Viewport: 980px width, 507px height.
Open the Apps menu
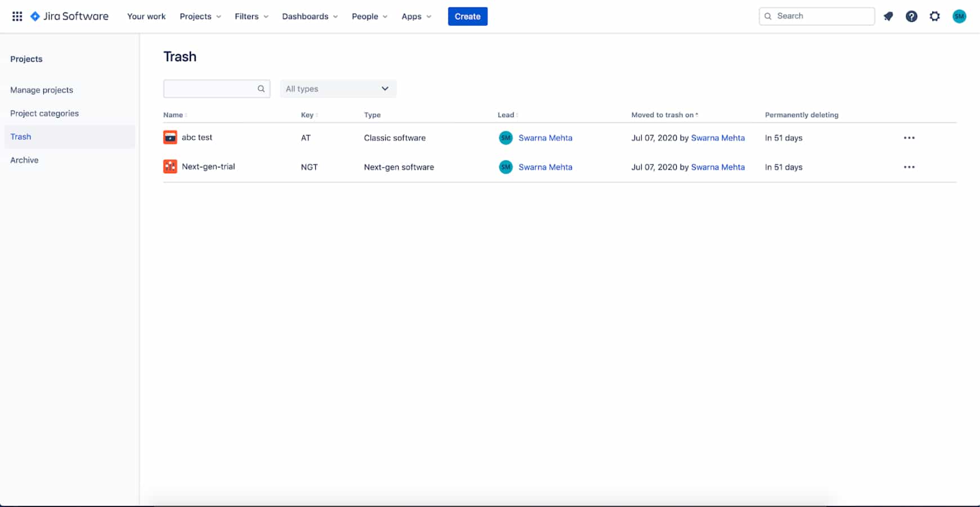[416, 16]
